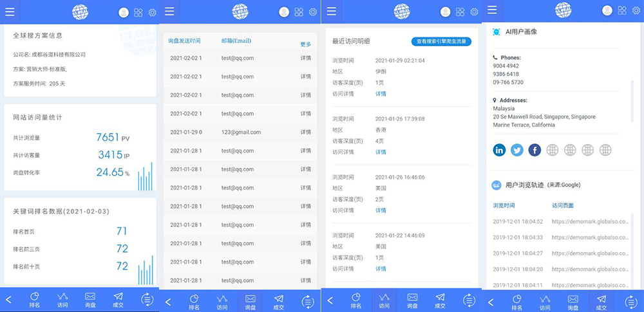The width and height of the screenshot is (644, 312).
Task: Click the LinkedIn icon in AI user profile
Action: pyautogui.click(x=499, y=150)
